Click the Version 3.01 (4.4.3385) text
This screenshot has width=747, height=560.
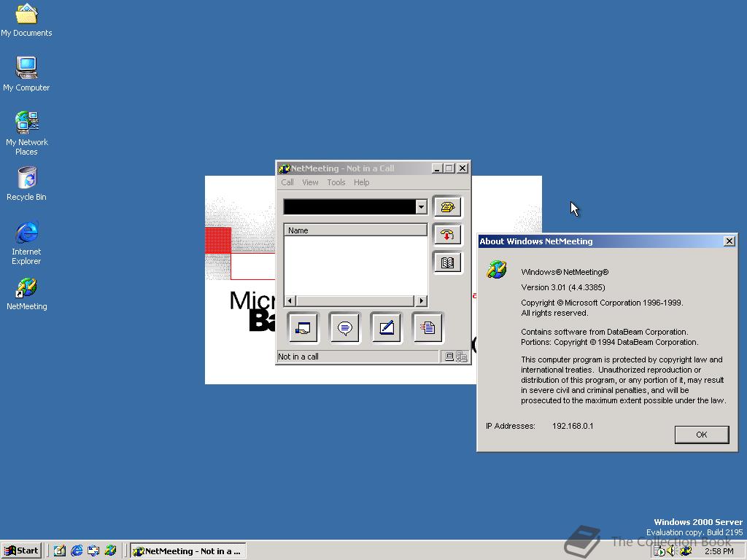(x=563, y=287)
